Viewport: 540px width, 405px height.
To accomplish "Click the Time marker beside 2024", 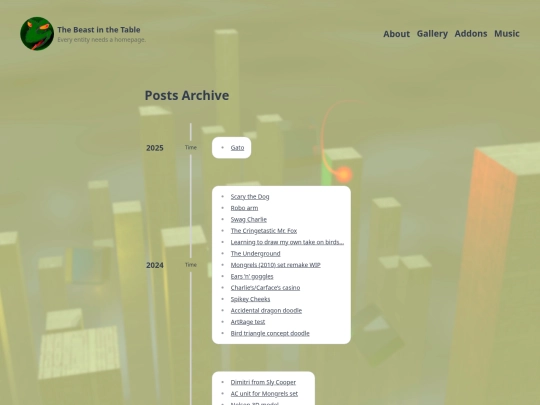I will pos(191,265).
